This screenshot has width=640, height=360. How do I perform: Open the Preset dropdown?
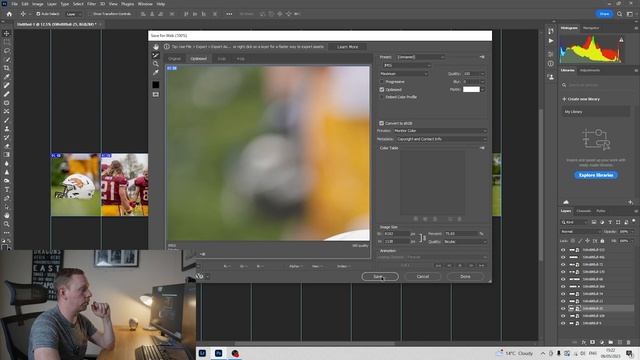[x=420, y=57]
